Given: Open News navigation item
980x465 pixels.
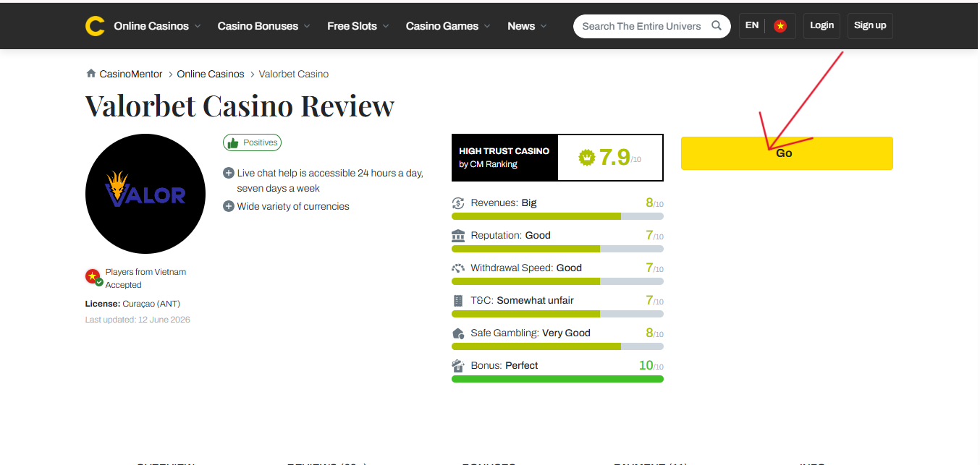Looking at the screenshot, I should (521, 26).
